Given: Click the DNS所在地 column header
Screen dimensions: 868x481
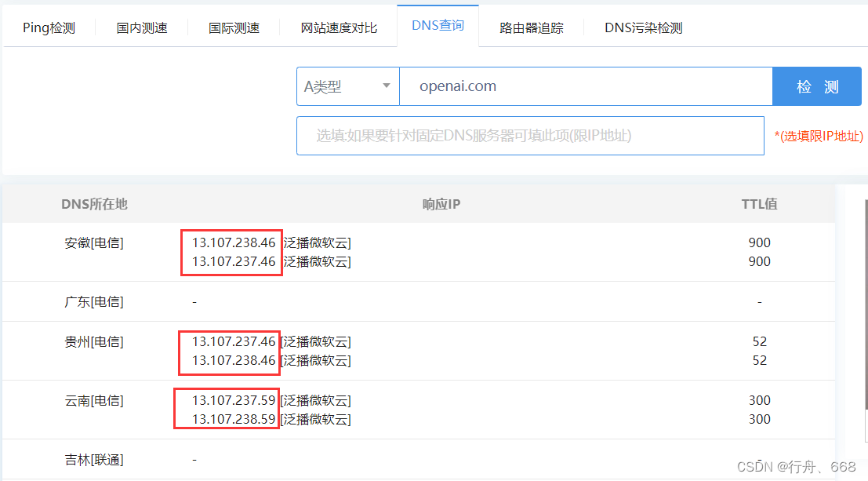Looking at the screenshot, I should [94, 204].
